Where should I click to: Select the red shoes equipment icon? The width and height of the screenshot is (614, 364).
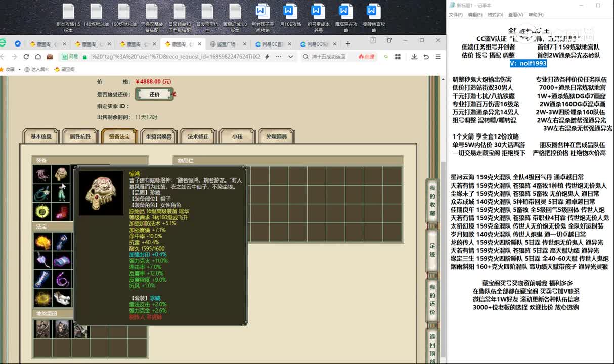(x=61, y=212)
